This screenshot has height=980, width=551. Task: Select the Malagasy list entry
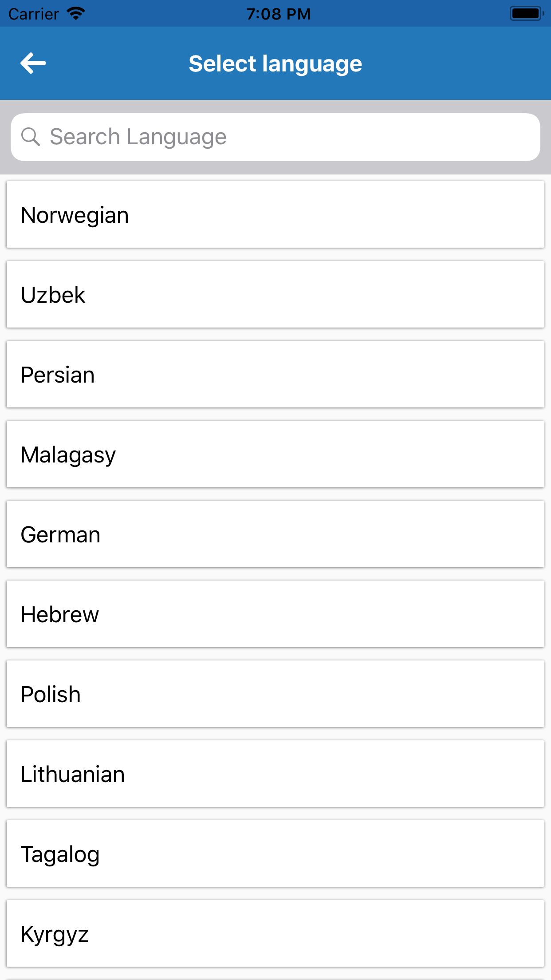(275, 454)
